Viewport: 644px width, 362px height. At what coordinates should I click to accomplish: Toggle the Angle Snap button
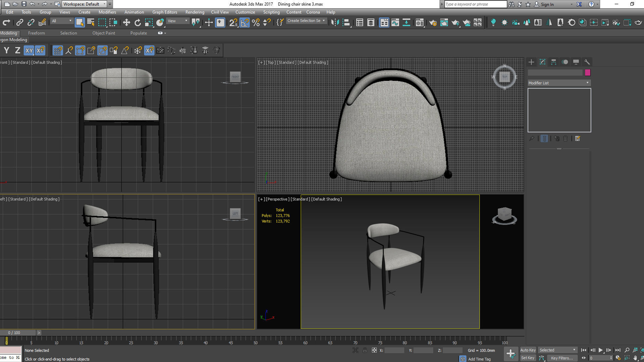point(245,22)
